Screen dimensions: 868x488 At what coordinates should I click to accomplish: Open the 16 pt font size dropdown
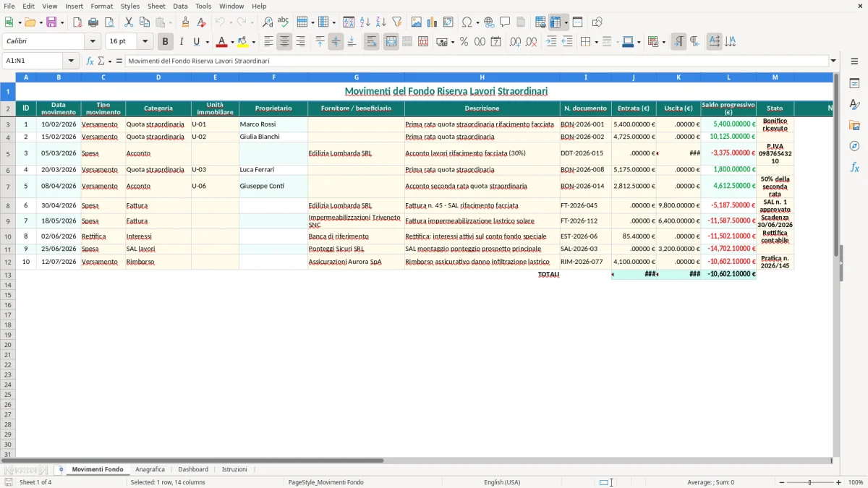[x=145, y=42]
